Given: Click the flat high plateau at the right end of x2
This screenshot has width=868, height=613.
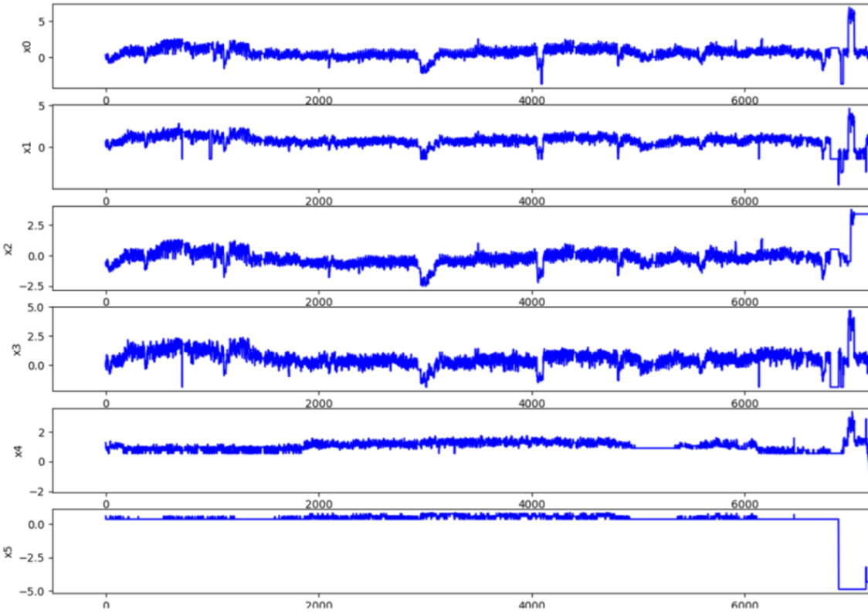Looking at the screenshot, I should pyautogui.click(x=860, y=214).
